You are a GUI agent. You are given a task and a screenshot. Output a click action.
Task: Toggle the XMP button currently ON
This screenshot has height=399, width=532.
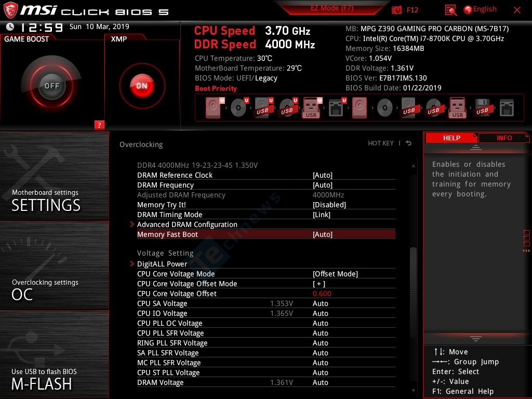tap(141, 86)
